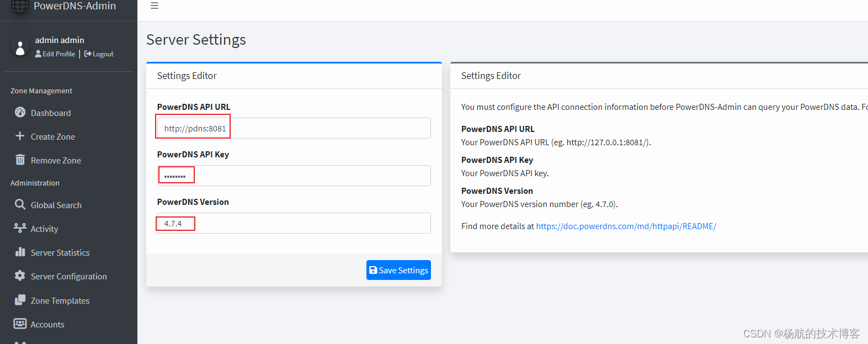Click the Global Search magnifier icon
Image resolution: width=868 pixels, height=344 pixels.
pyautogui.click(x=20, y=204)
